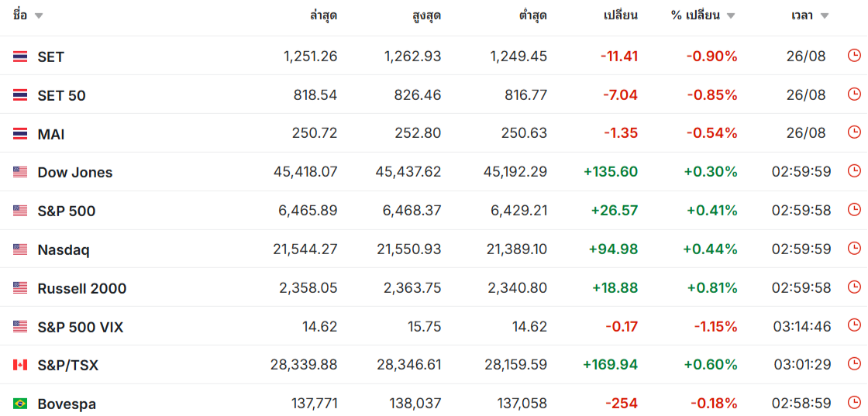Open the Russell 2000 index link
Image resolution: width=868 pixels, height=416 pixels.
click(82, 288)
